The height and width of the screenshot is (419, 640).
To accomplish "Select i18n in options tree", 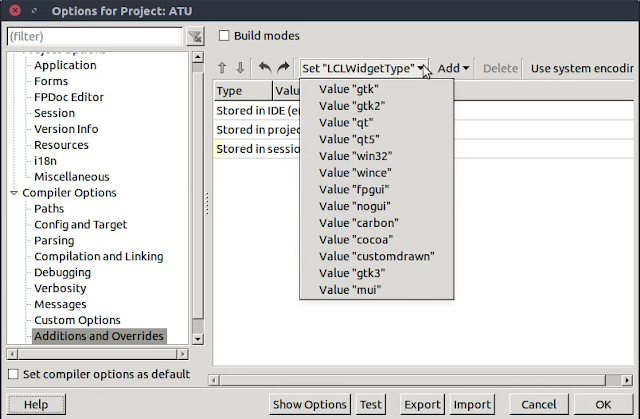I will pyautogui.click(x=45, y=161).
